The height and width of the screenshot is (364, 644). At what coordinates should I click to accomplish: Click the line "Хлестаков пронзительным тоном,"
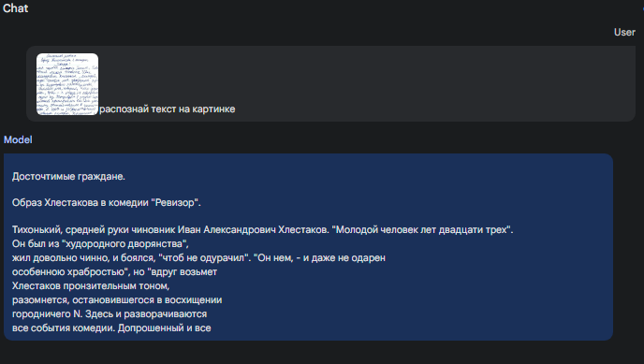click(x=91, y=285)
